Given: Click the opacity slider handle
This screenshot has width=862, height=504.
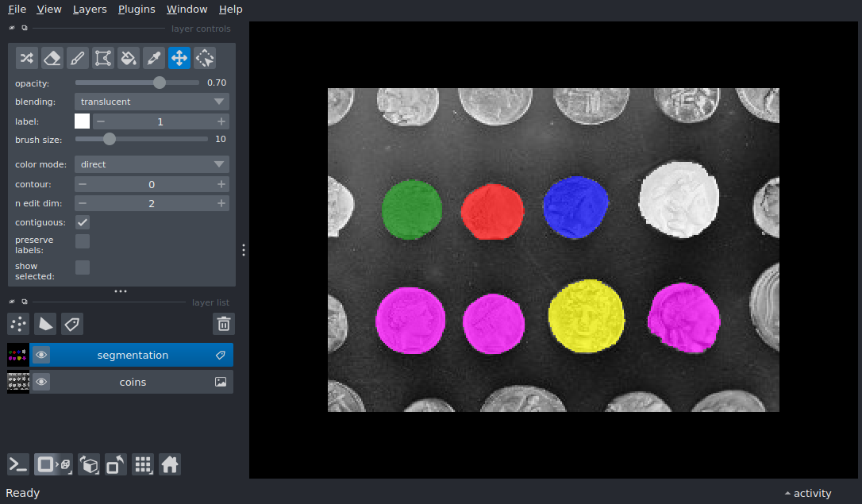Looking at the screenshot, I should coord(160,83).
